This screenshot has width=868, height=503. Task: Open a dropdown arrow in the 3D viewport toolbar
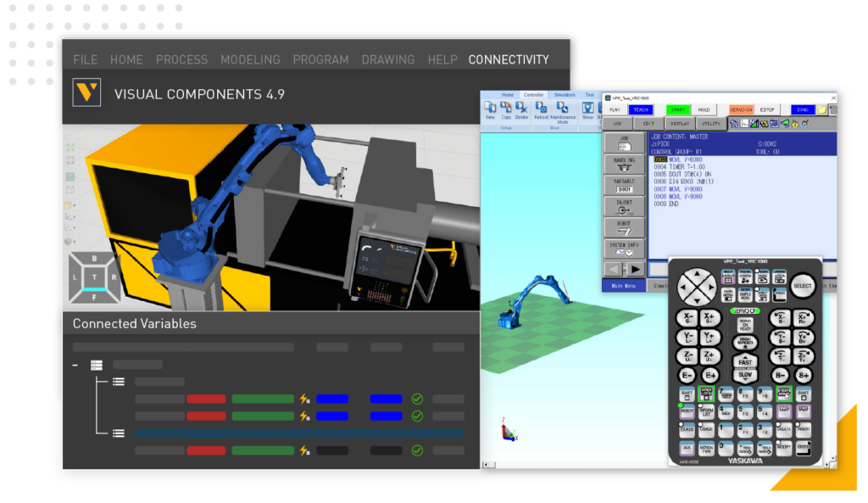click(x=74, y=204)
